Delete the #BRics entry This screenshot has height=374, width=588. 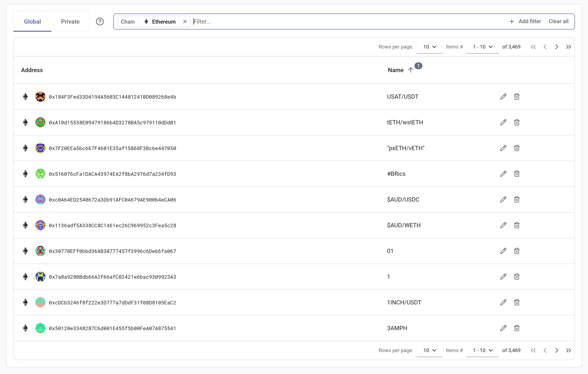tap(517, 174)
